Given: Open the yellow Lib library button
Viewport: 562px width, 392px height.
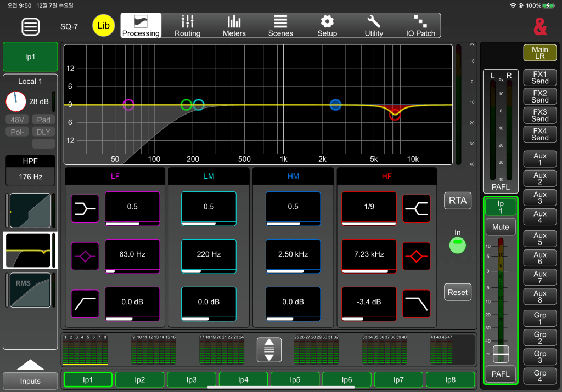Looking at the screenshot, I should [x=103, y=26].
